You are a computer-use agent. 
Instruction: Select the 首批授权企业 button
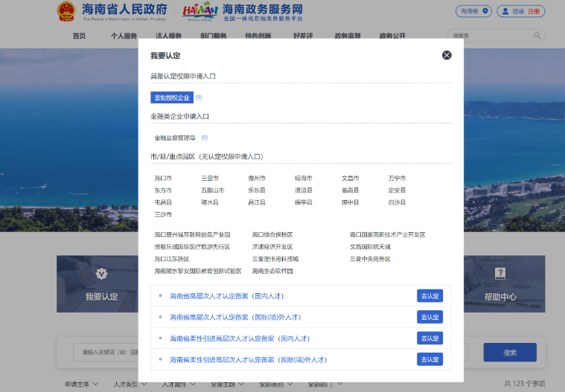172,97
